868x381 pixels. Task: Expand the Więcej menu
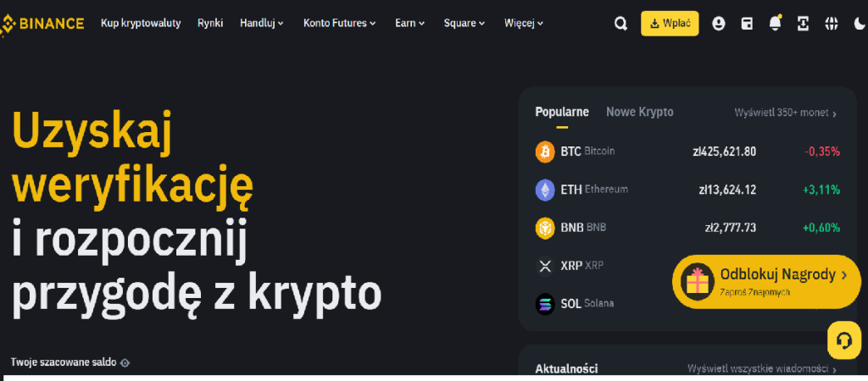pos(524,23)
